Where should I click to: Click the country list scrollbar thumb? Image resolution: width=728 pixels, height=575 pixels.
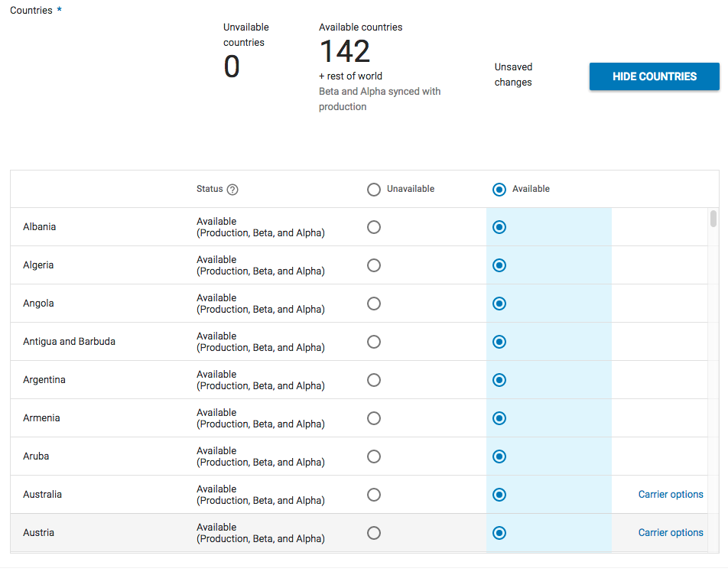[x=713, y=218]
